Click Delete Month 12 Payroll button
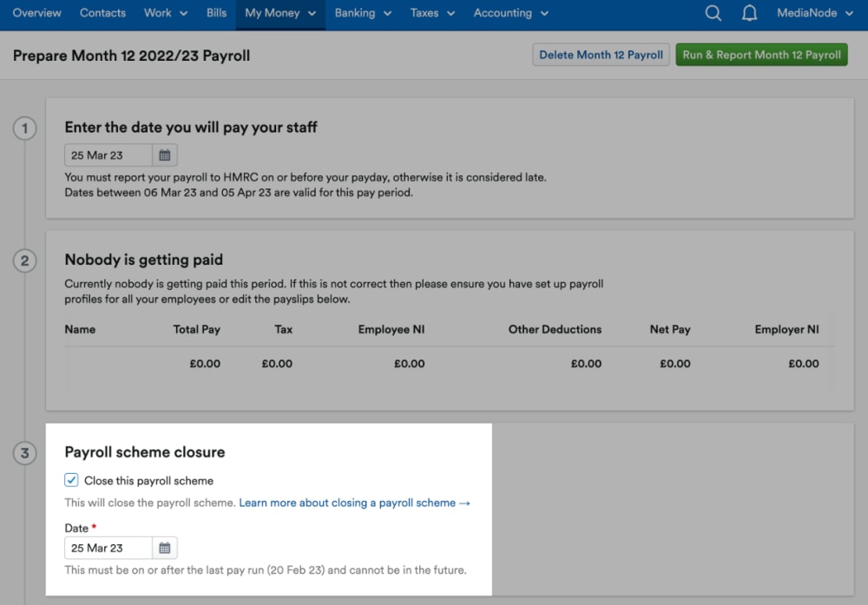 pos(601,55)
